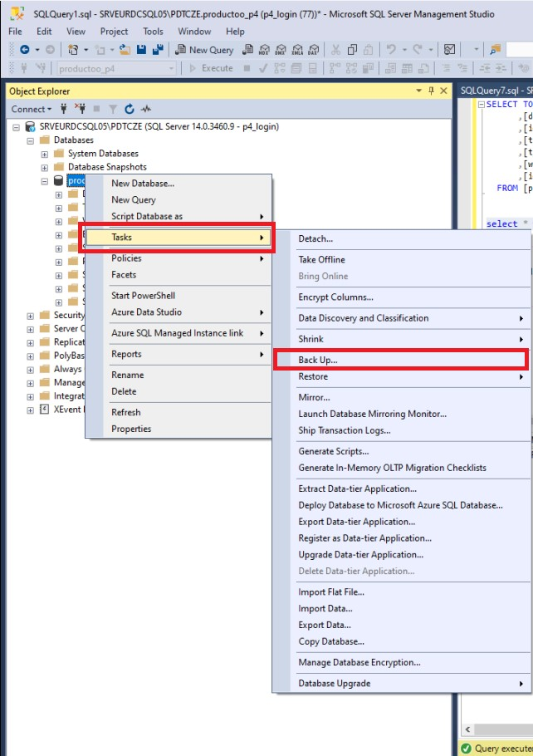This screenshot has width=533, height=756.
Task: Expand the Security folder node
Action: [x=31, y=316]
